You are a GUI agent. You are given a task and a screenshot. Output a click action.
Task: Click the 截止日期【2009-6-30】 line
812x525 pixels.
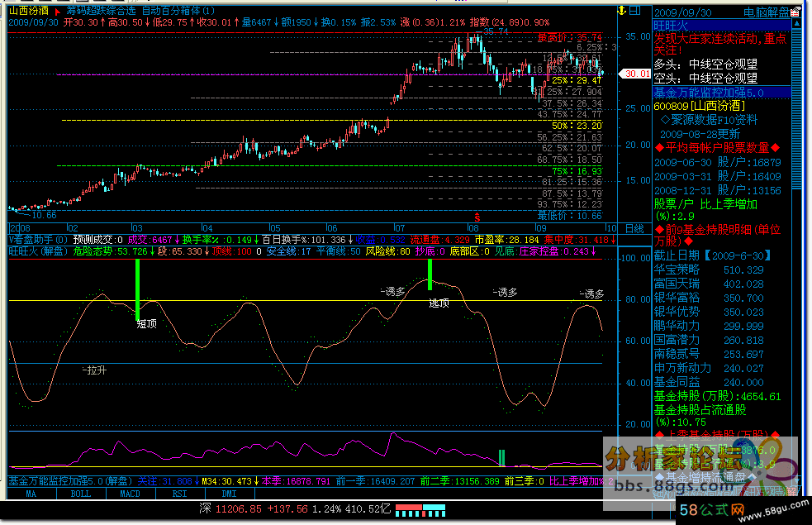(713, 255)
